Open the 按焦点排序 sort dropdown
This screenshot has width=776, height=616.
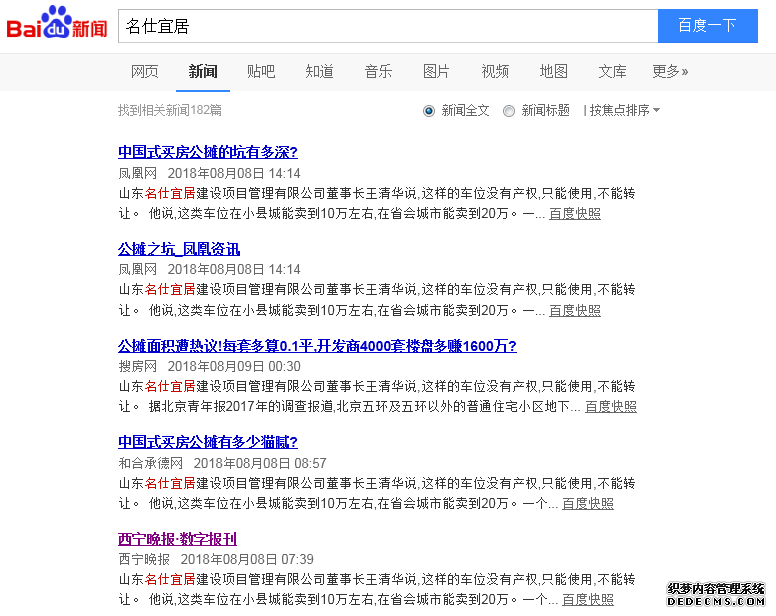click(625, 110)
